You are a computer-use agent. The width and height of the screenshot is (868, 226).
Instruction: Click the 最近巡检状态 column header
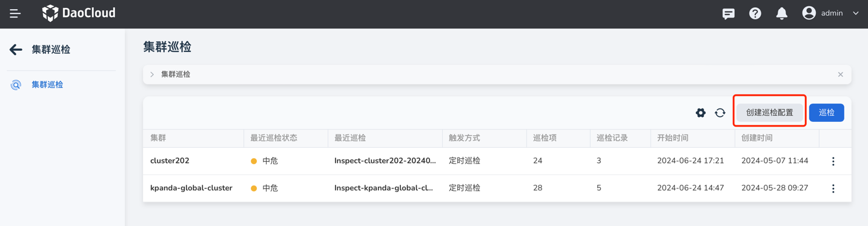274,138
